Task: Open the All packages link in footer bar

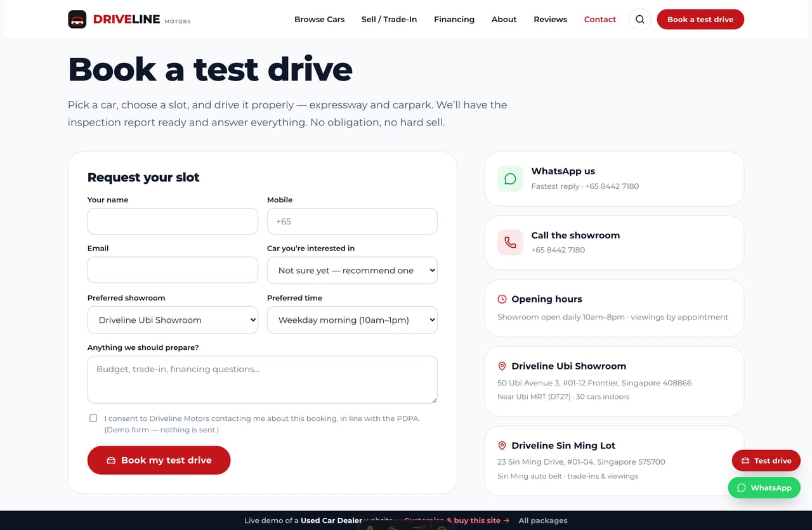Action: 543,520
